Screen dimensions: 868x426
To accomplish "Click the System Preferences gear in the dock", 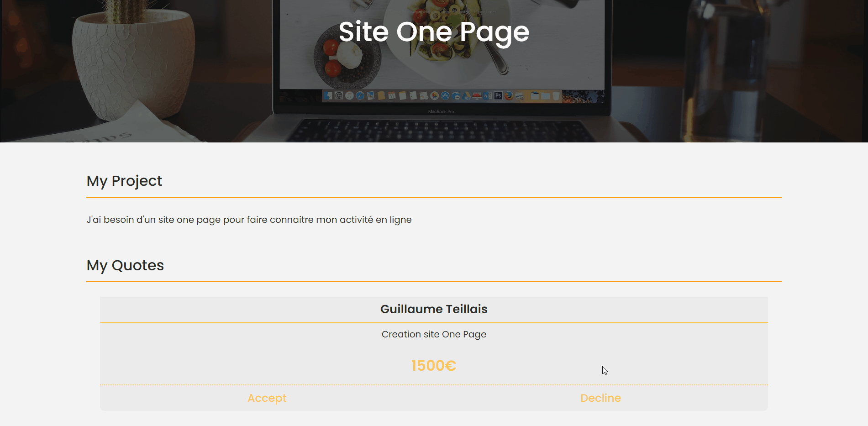I will pyautogui.click(x=339, y=95).
